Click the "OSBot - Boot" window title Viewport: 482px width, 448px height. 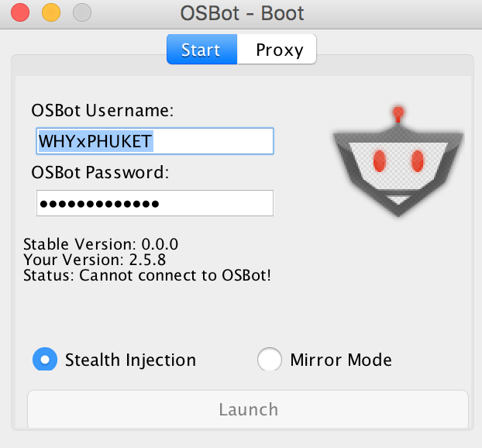point(242,13)
